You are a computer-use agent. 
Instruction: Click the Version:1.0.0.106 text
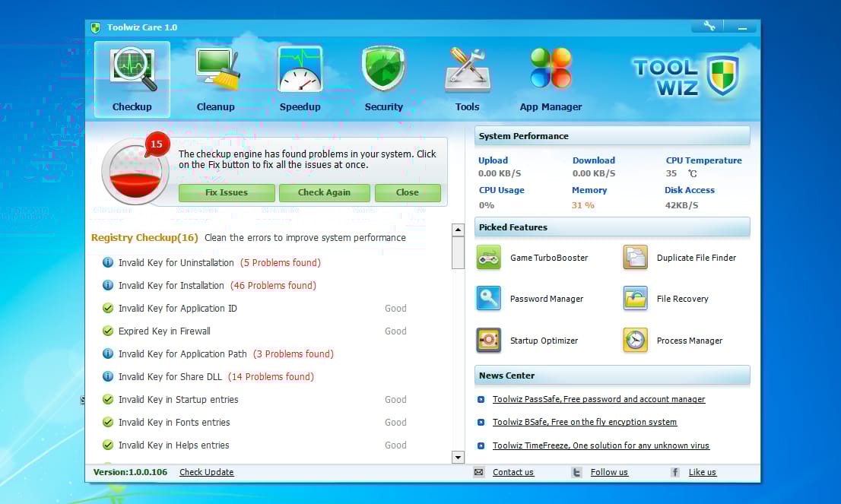point(130,472)
